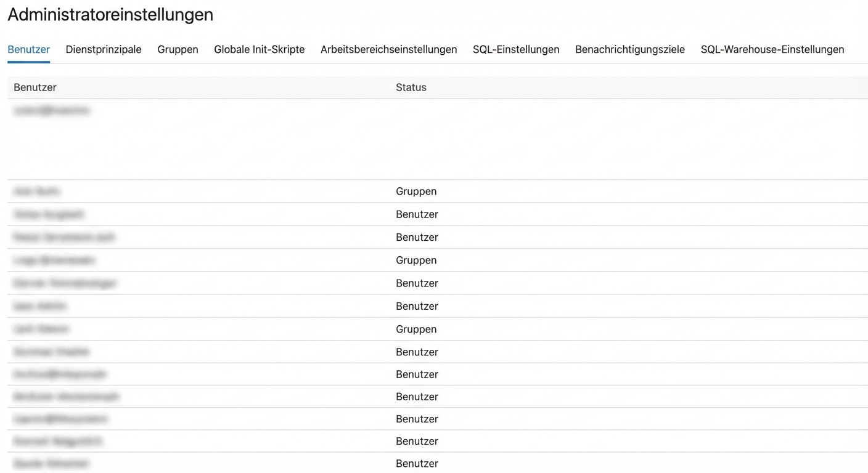Click the Benutzer status in the second row

coord(417,214)
